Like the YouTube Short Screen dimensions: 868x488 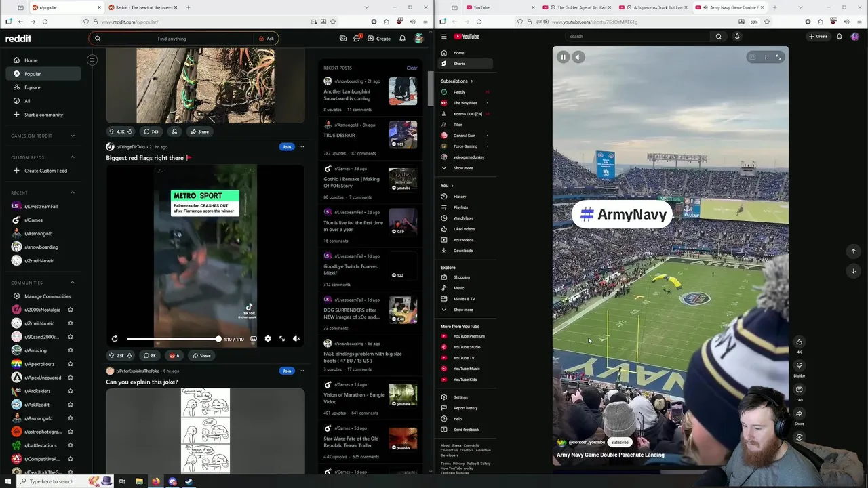pos(799,342)
